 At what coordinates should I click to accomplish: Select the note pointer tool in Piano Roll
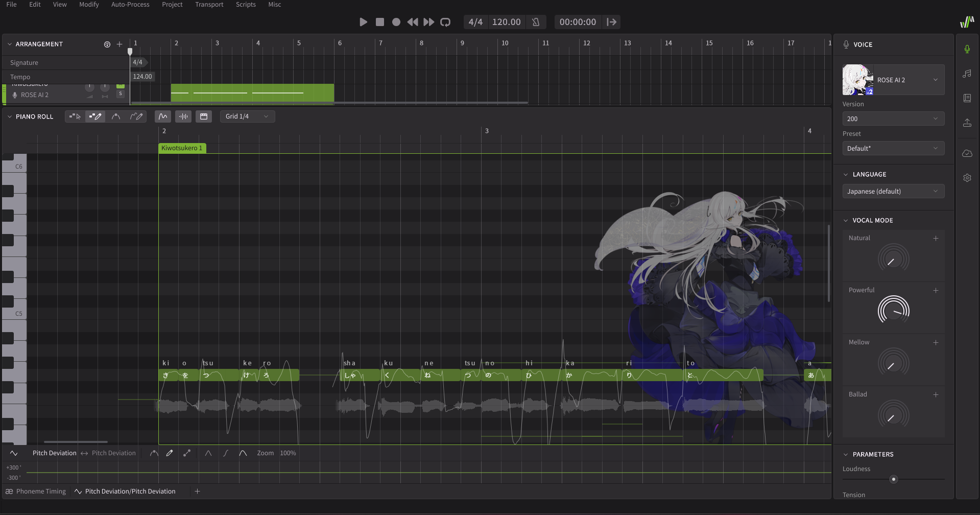tap(75, 116)
